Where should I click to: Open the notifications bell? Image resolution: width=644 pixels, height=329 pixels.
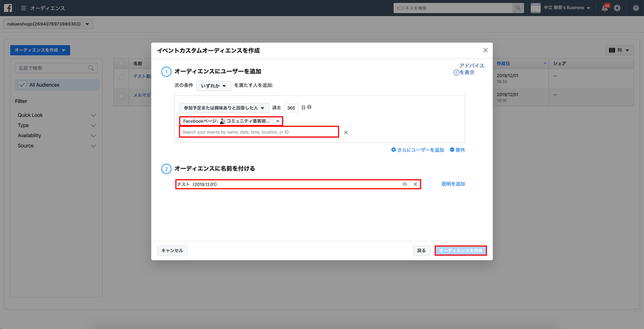coord(605,8)
